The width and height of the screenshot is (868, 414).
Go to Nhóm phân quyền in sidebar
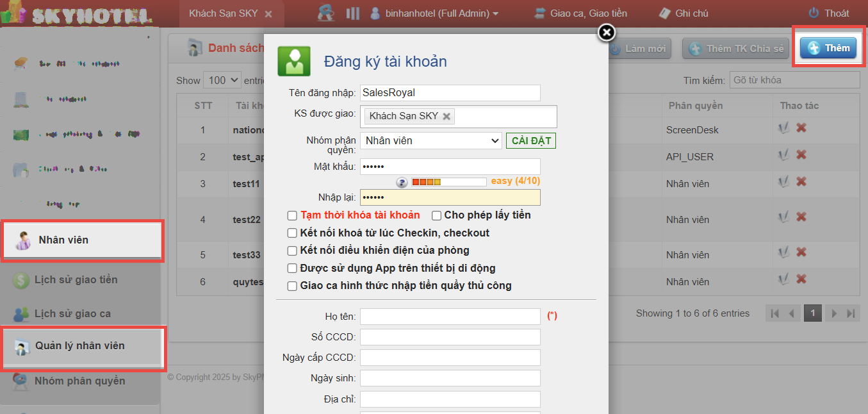pyautogui.click(x=79, y=381)
